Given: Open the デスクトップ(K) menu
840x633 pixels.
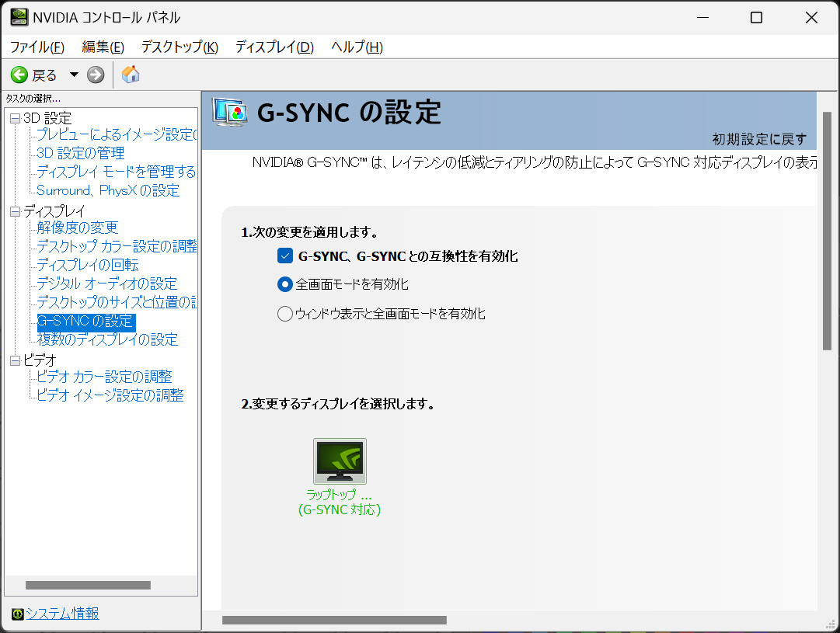Looking at the screenshot, I should tap(180, 47).
